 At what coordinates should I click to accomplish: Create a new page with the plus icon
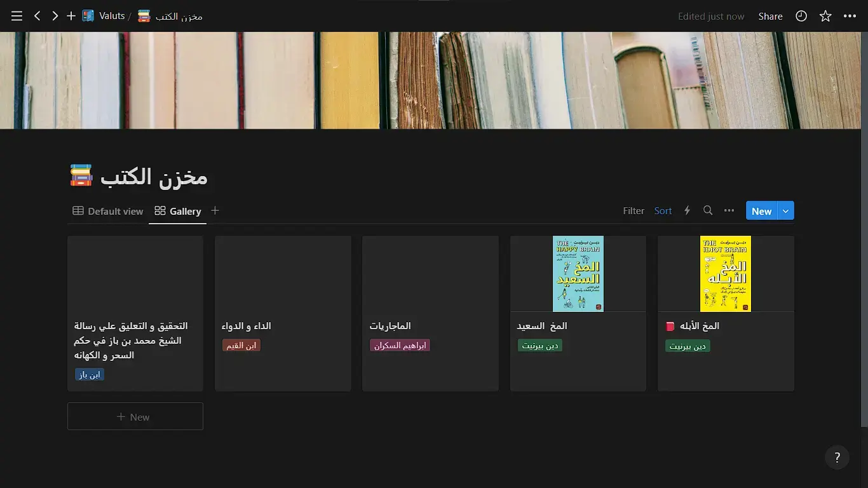(71, 16)
